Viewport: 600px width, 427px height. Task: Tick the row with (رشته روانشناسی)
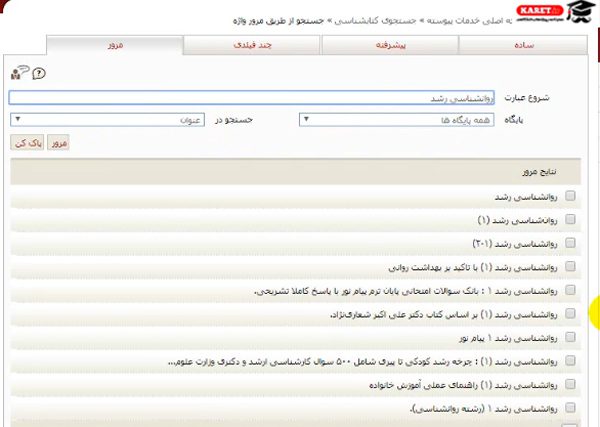pos(570,407)
